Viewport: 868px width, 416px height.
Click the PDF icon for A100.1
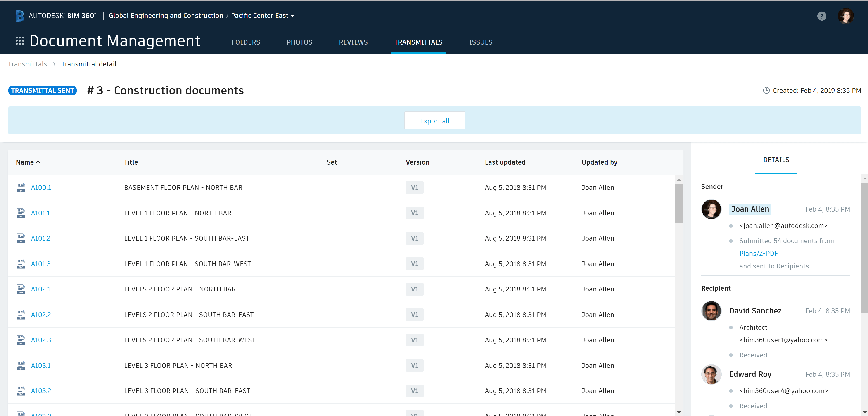tap(21, 188)
